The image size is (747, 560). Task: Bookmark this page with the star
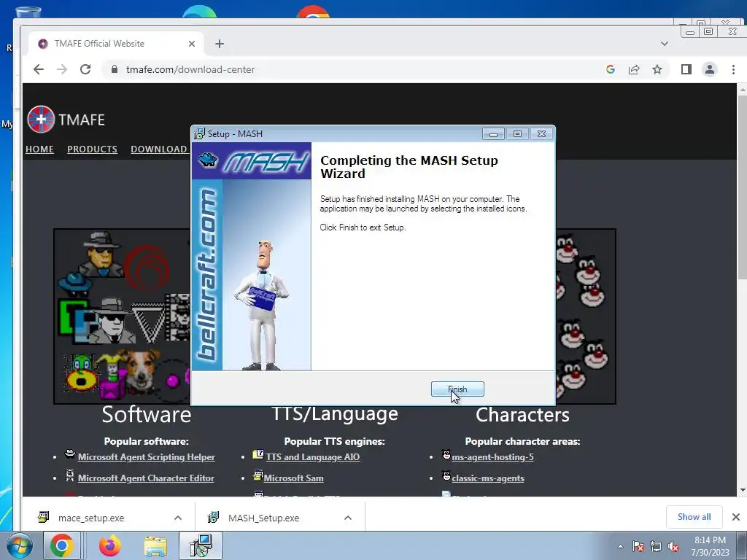[x=657, y=69]
